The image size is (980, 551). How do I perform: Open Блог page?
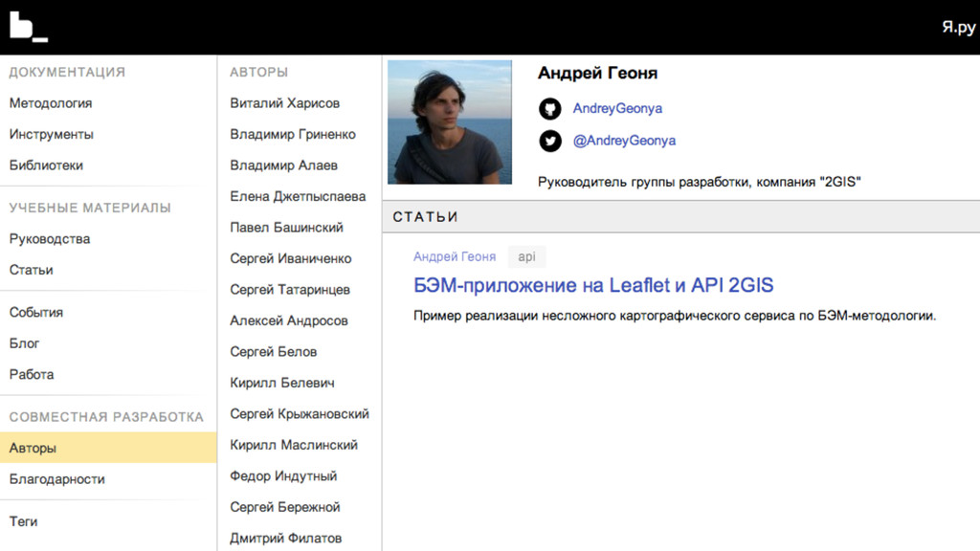pos(24,343)
